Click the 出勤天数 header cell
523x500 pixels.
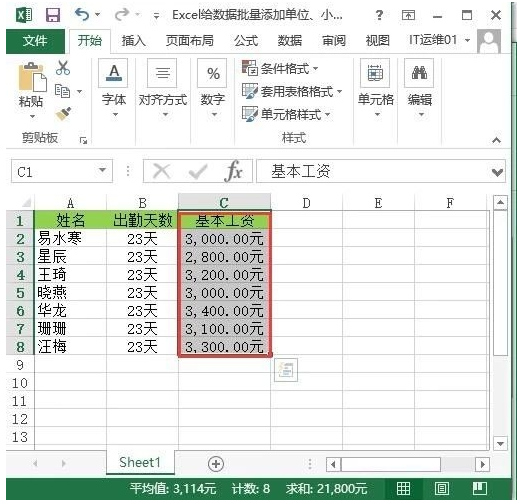[x=142, y=220]
